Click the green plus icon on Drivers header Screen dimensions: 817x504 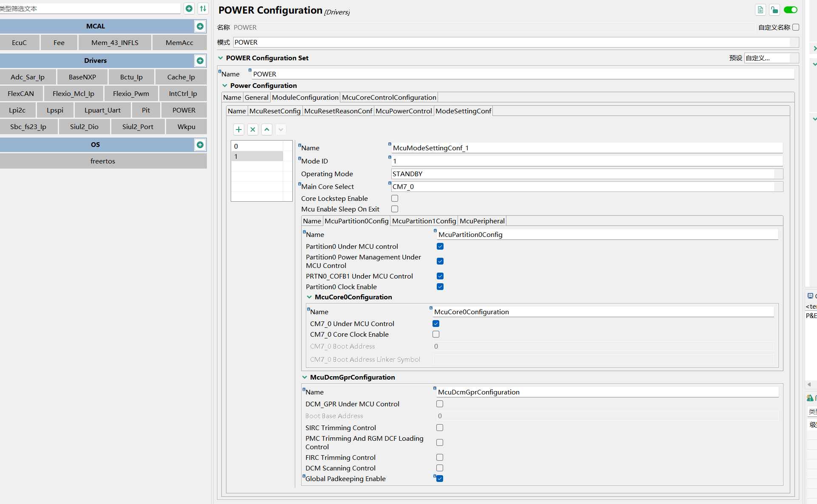[x=200, y=61]
